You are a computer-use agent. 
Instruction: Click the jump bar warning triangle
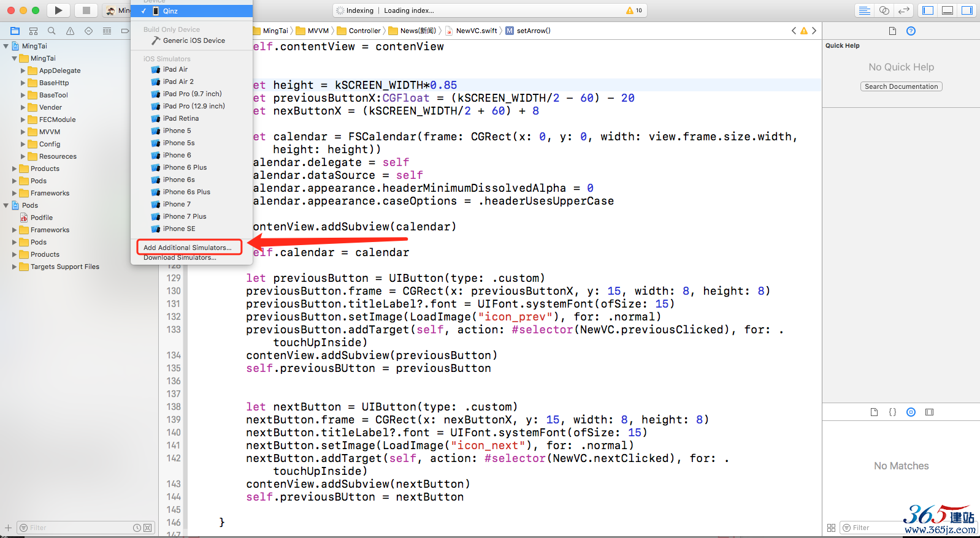click(803, 31)
